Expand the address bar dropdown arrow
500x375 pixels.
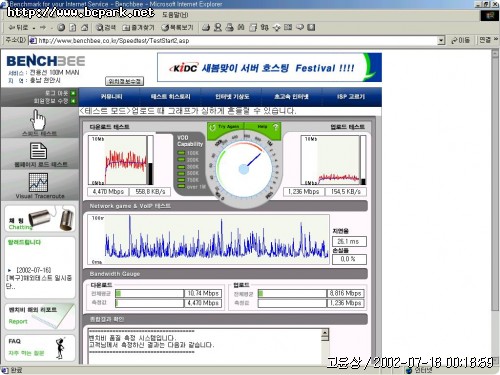point(441,41)
